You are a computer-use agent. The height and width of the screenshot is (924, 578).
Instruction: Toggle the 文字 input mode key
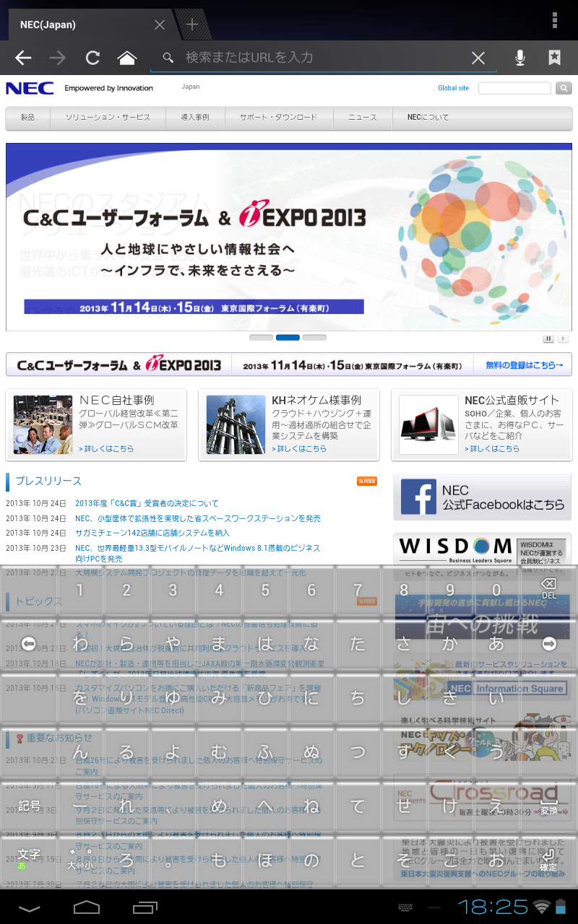pyautogui.click(x=29, y=859)
